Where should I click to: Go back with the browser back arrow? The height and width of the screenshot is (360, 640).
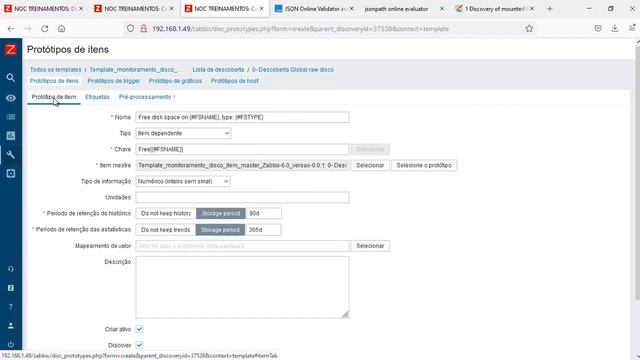11,29
